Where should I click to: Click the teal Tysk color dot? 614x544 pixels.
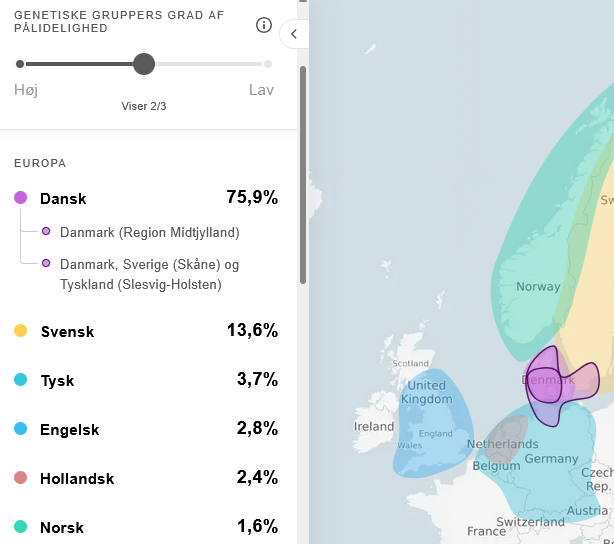click(x=20, y=380)
